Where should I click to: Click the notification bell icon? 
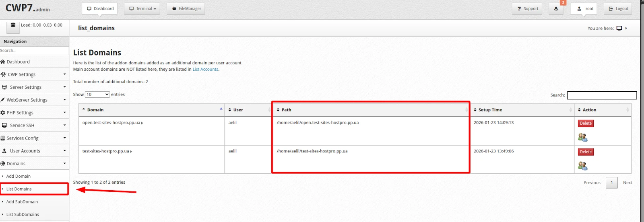coord(556,9)
